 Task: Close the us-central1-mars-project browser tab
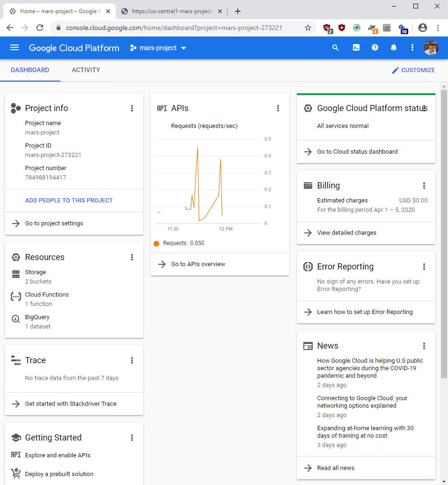[x=220, y=11]
